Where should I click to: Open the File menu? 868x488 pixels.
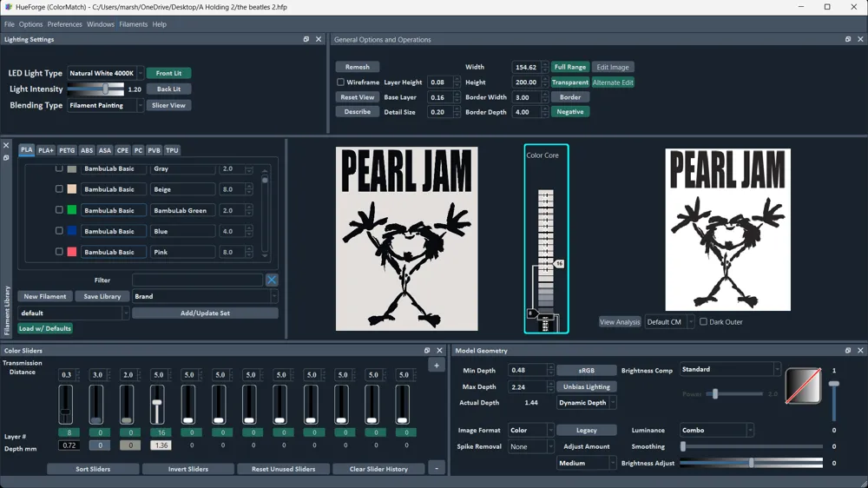(10, 24)
